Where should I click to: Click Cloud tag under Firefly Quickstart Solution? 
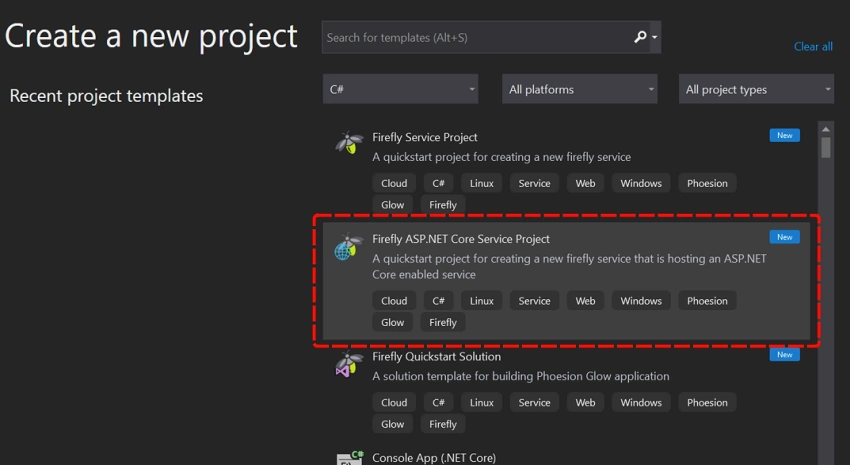[394, 403]
